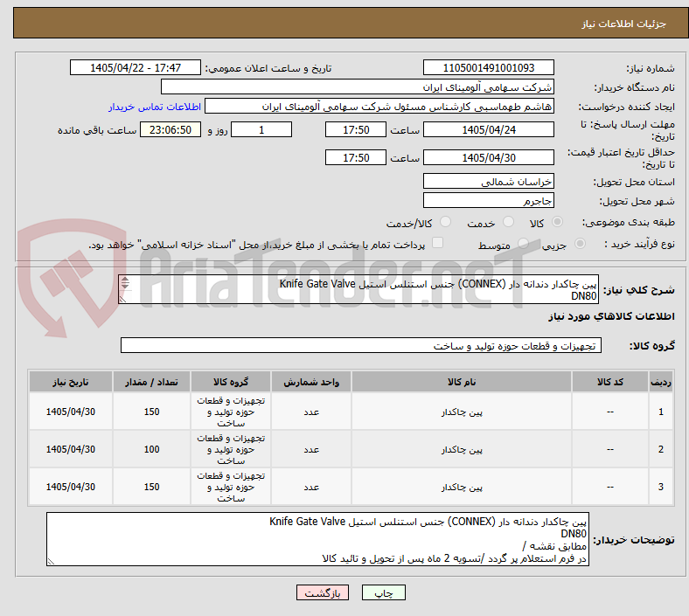This screenshot has width=689, height=616.
Task: Click the اطلاعات کالاهای مورد نیاز heading
Action: pyautogui.click(x=611, y=316)
